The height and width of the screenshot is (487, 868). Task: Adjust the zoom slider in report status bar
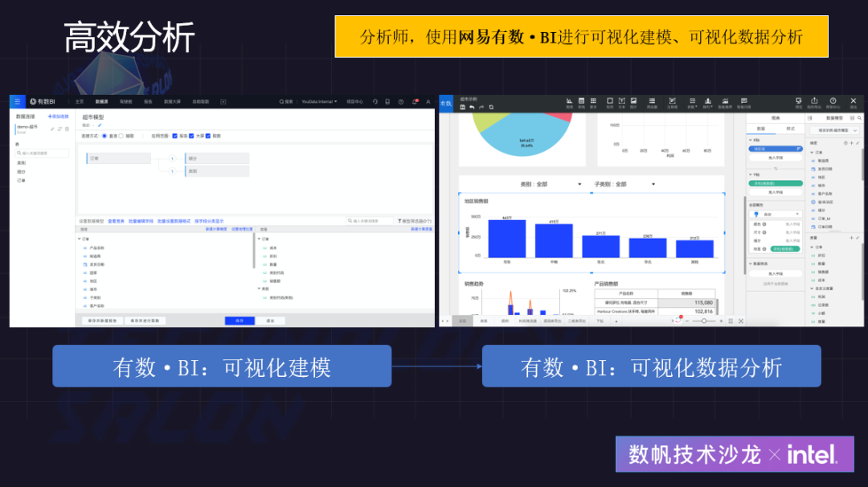pyautogui.click(x=704, y=321)
